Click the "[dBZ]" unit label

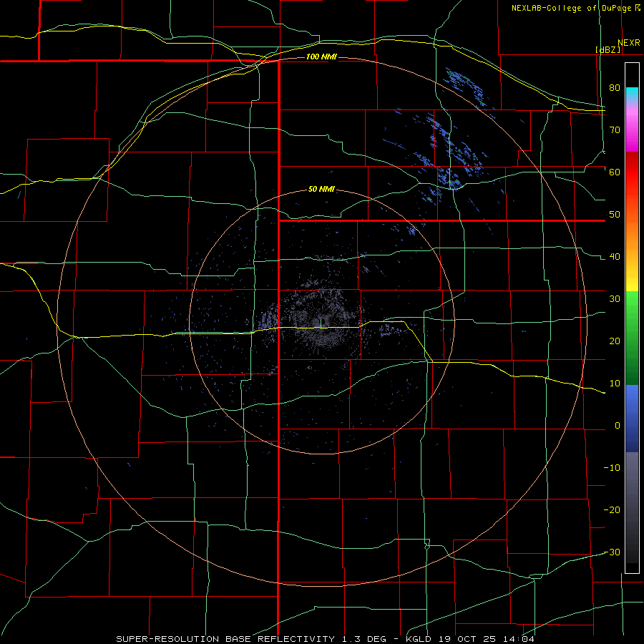click(x=608, y=49)
